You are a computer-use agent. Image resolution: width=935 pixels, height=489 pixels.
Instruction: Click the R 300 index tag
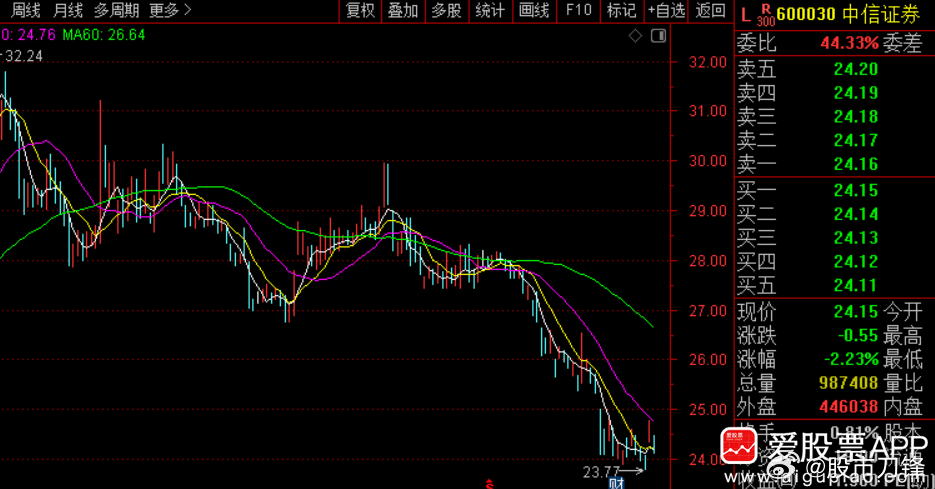(x=766, y=15)
